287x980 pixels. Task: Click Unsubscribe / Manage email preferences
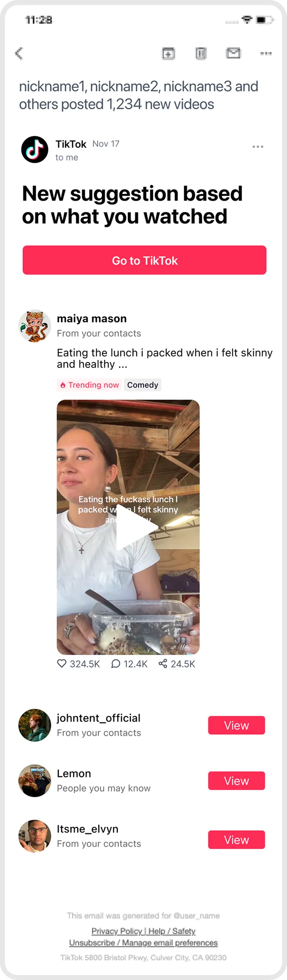(143, 943)
